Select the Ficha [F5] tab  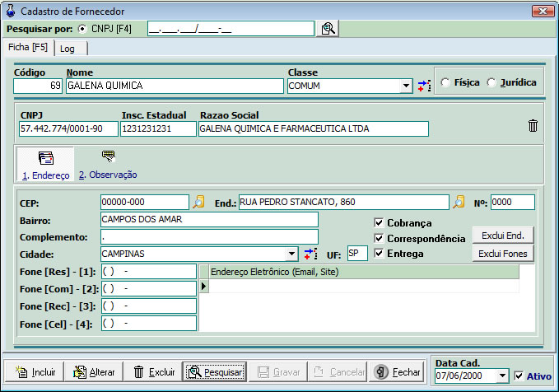pyautogui.click(x=29, y=48)
